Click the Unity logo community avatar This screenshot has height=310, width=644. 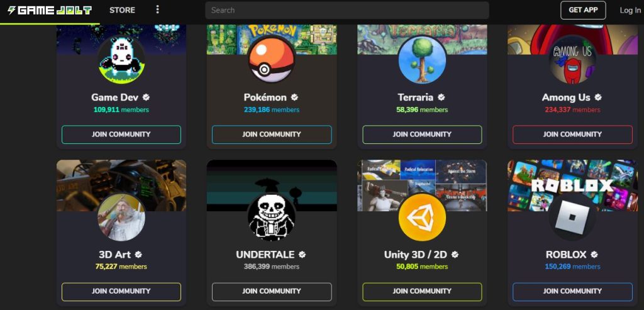coord(422,217)
